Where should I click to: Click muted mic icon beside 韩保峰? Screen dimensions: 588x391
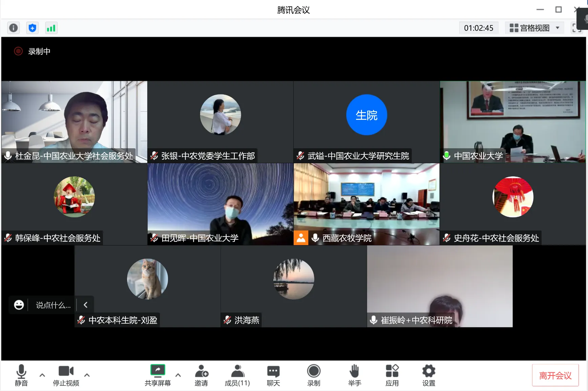point(8,238)
